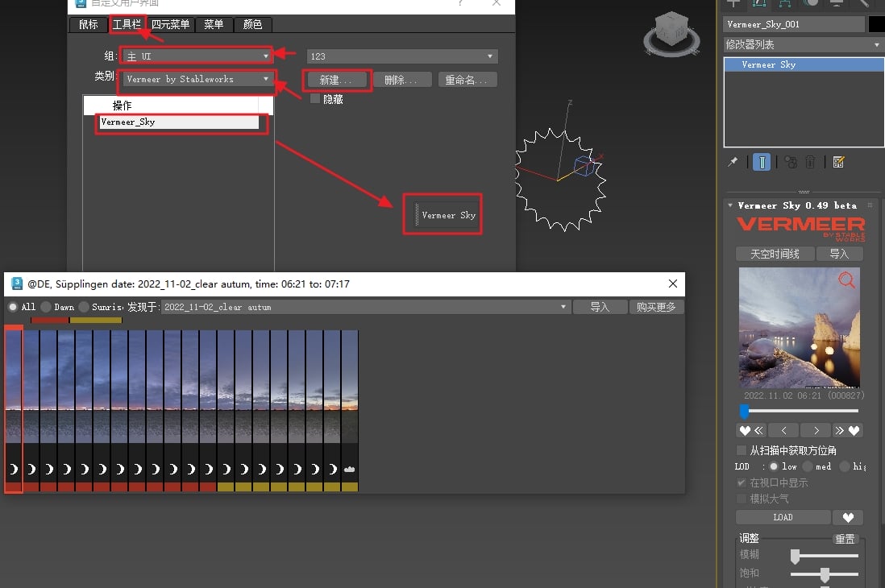Click the LOAD button
Screen dimensions: 885x588
(x=783, y=517)
